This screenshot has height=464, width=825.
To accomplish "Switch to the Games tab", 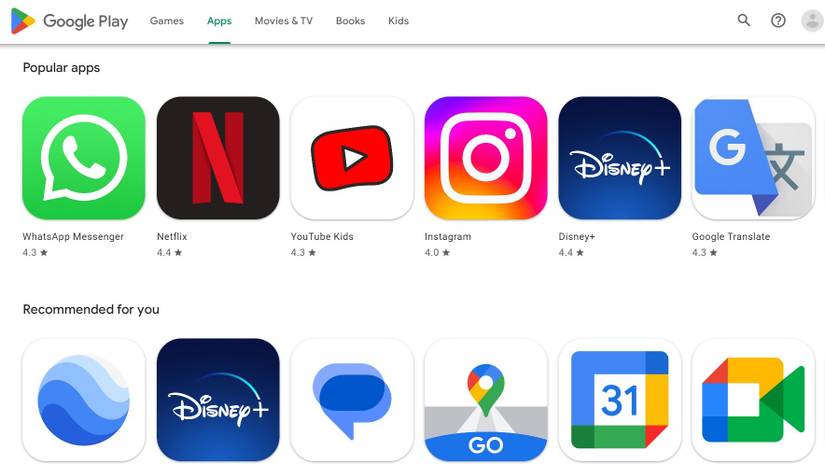I will (x=167, y=21).
